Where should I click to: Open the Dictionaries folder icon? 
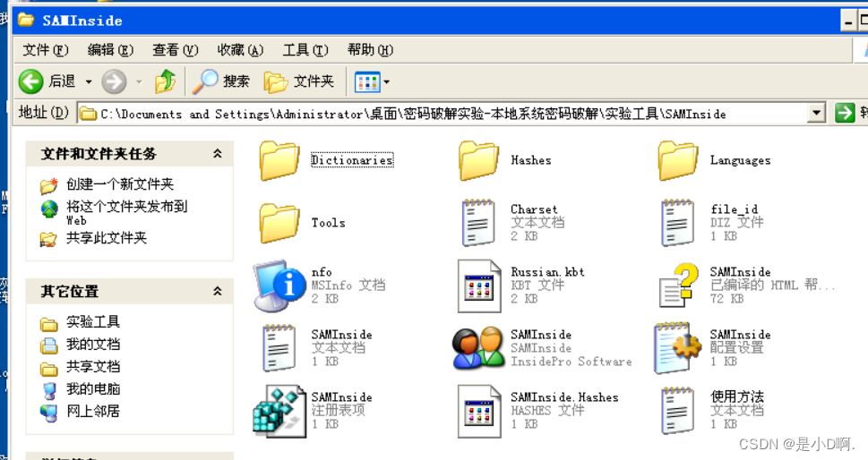pyautogui.click(x=279, y=160)
